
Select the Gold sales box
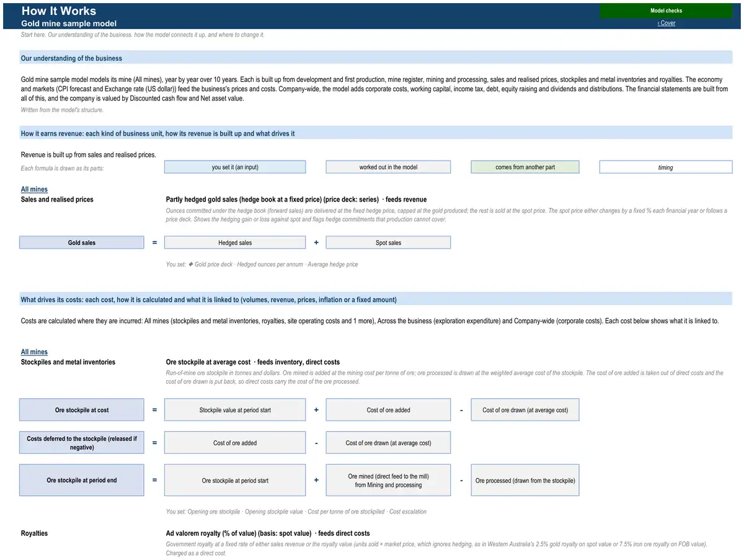coord(82,242)
